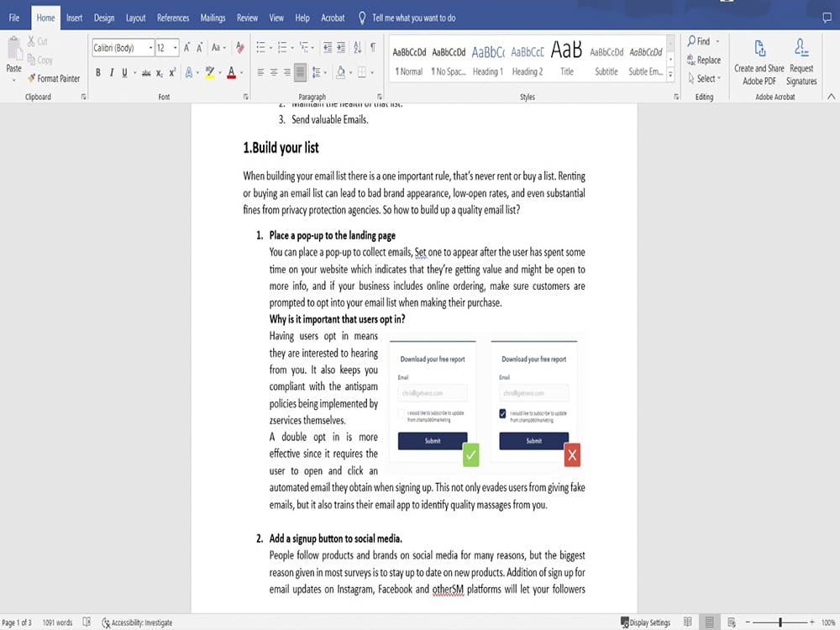
Task: Apply the Title style
Action: tap(567, 60)
